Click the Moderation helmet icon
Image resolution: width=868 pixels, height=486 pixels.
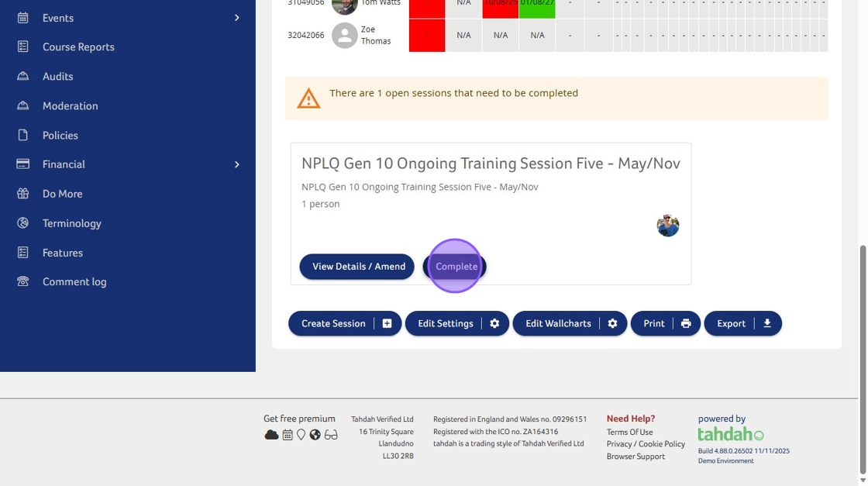click(x=22, y=105)
